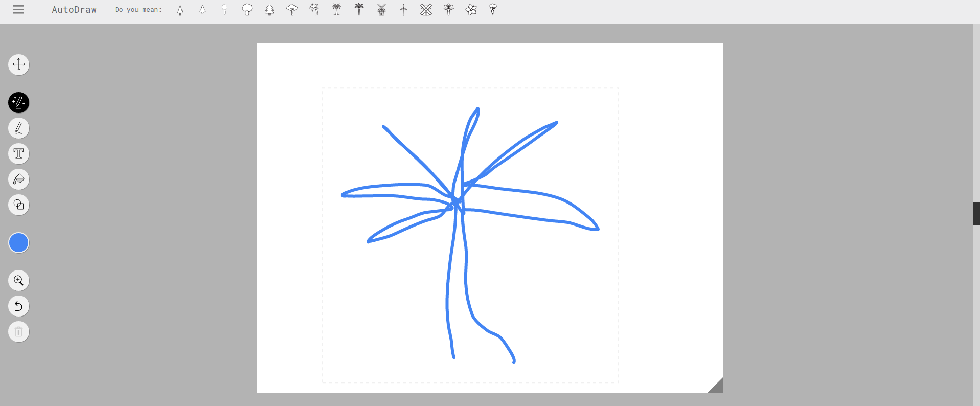Choose the Type text tool
Screen dimensions: 980x406
(x=19, y=154)
